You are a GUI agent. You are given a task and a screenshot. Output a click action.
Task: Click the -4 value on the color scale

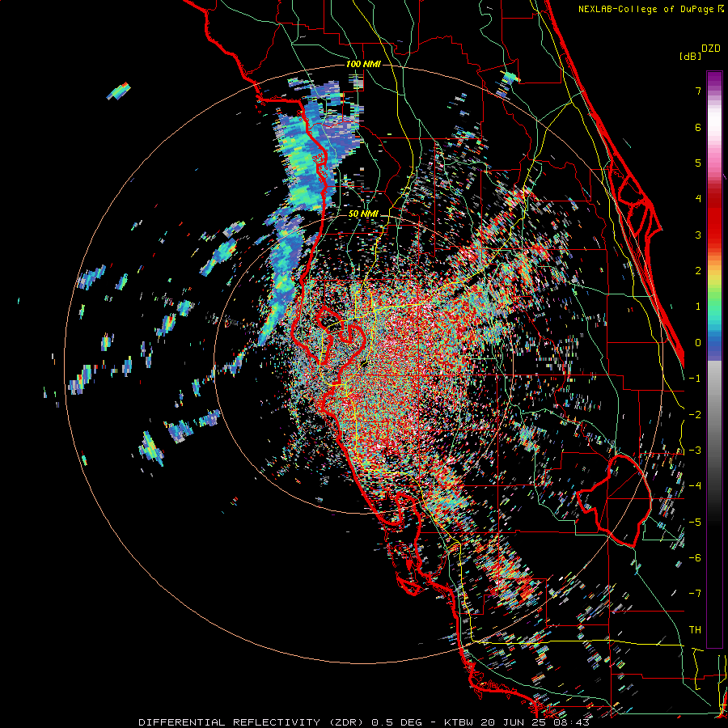pyautogui.click(x=695, y=486)
